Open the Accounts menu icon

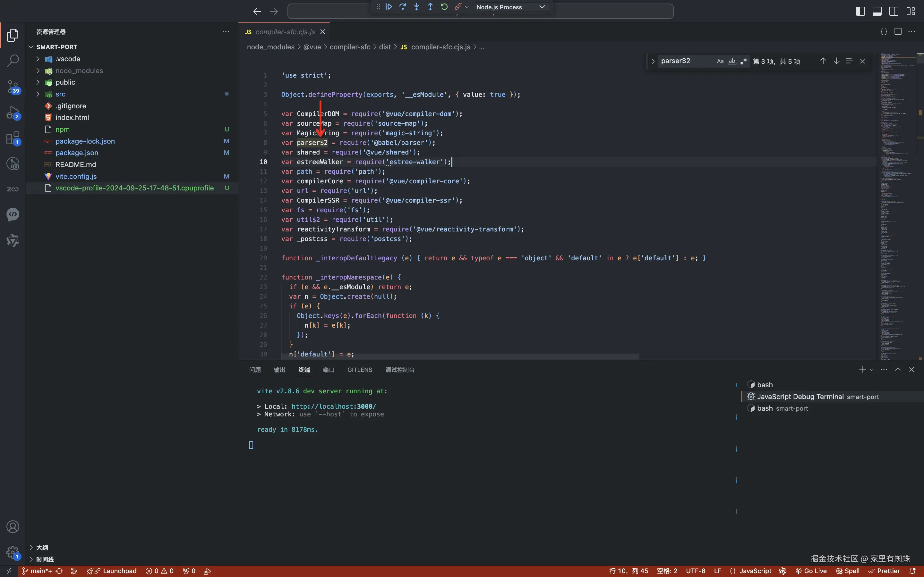coord(13,527)
